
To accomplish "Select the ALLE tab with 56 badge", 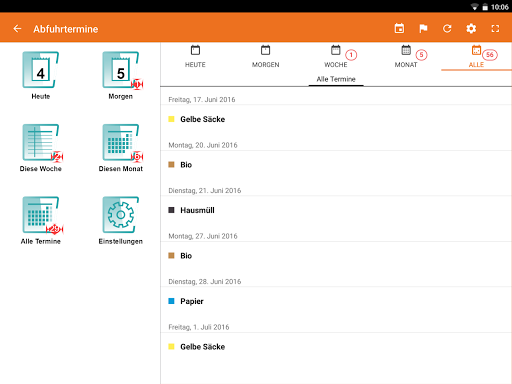I will coord(477,57).
